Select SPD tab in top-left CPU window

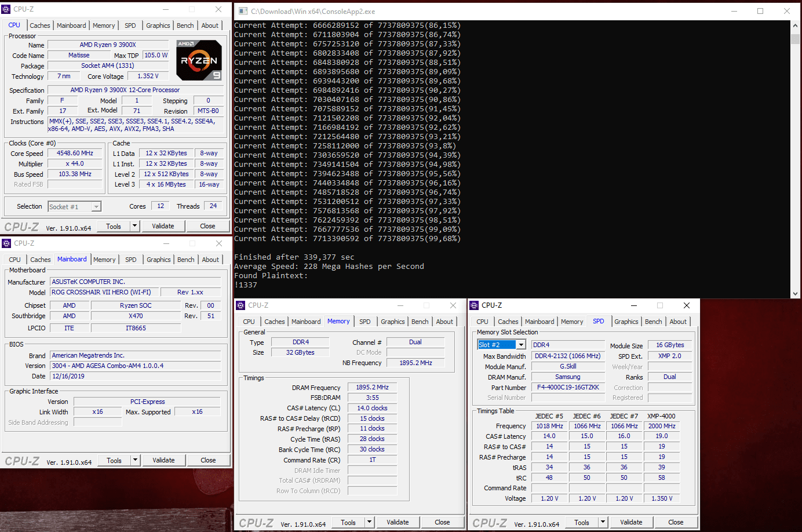click(x=130, y=25)
